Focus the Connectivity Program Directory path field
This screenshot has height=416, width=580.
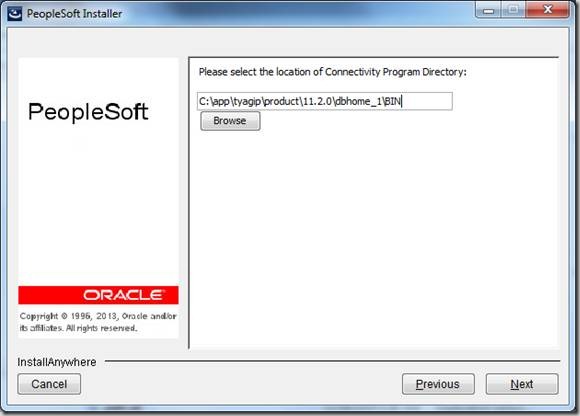324,101
